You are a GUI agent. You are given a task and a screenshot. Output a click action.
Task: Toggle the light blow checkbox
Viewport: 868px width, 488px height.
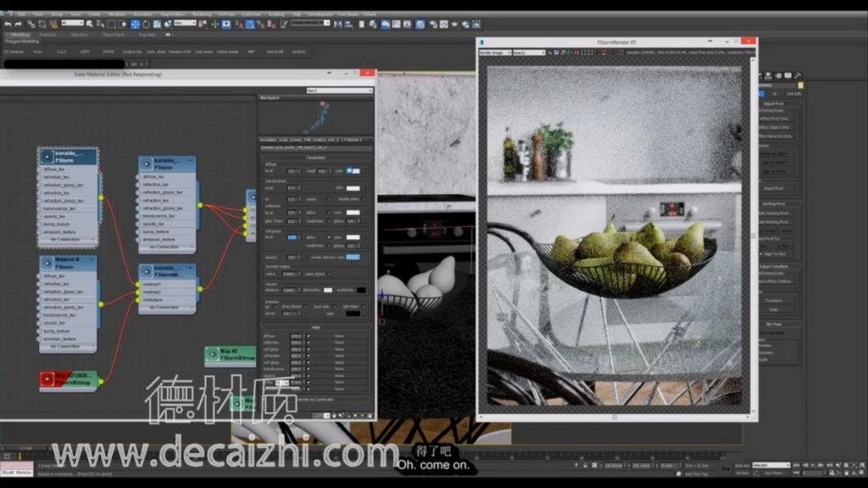tap(363, 307)
